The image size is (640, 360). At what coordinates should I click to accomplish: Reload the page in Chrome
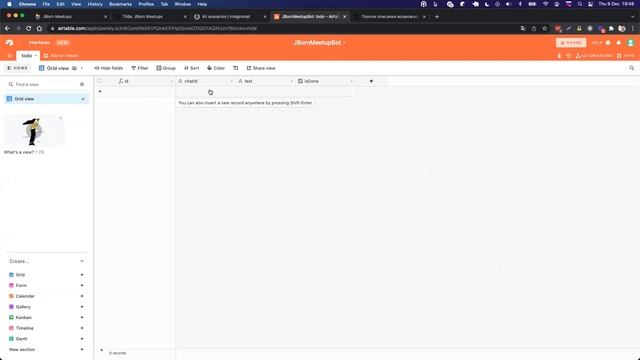coord(29,29)
